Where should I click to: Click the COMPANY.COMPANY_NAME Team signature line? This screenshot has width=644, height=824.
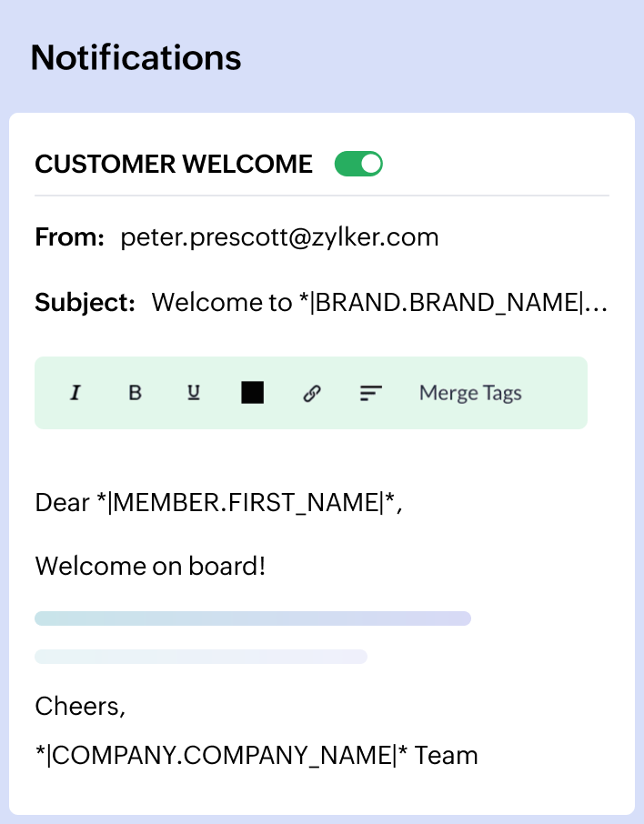click(256, 755)
